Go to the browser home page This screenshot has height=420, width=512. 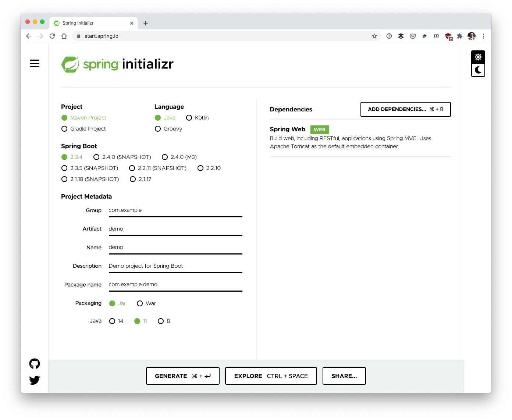point(64,36)
